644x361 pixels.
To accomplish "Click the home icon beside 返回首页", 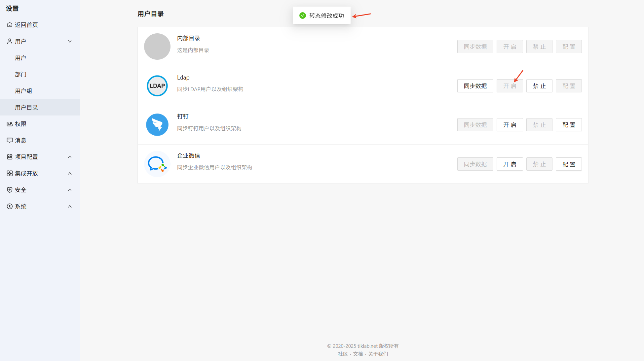I will coord(10,25).
